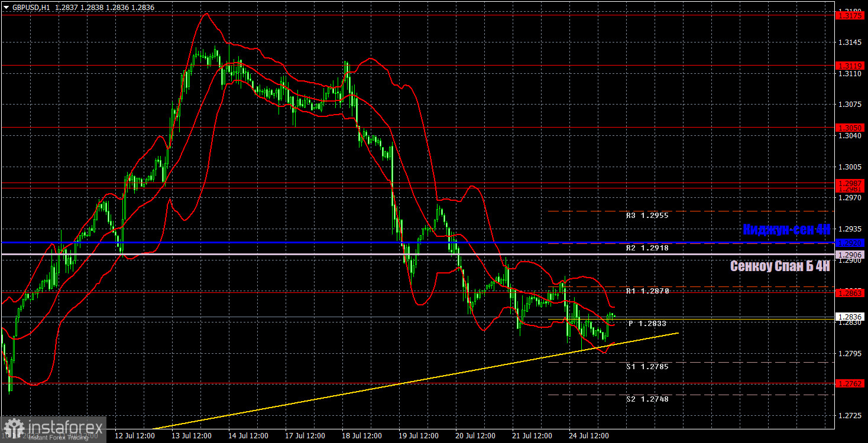The height and width of the screenshot is (443, 868).
Task: Click the 19 Jul 12:00 time axis label
Action: [x=419, y=436]
